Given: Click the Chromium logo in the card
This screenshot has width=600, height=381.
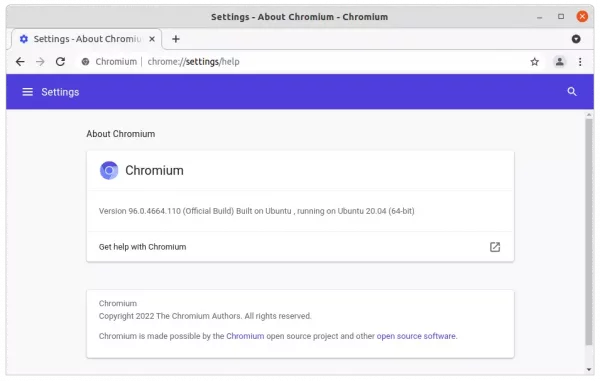Looking at the screenshot, I should (x=109, y=170).
